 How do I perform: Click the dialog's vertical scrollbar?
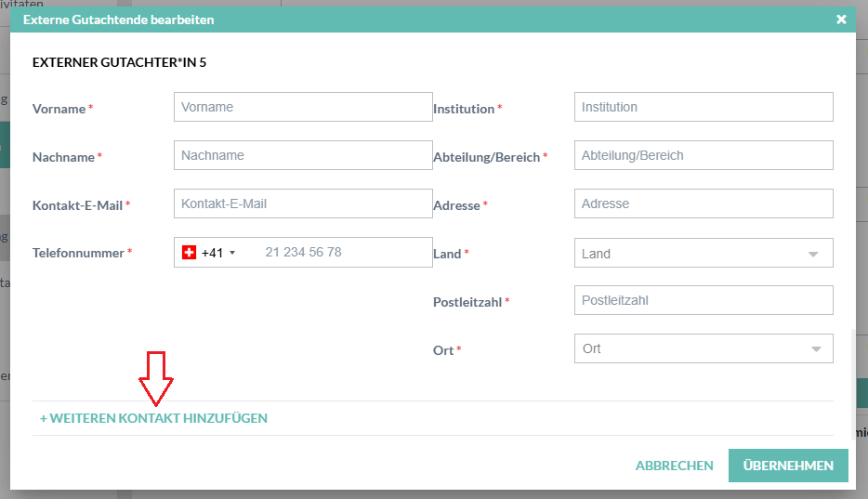[852, 372]
